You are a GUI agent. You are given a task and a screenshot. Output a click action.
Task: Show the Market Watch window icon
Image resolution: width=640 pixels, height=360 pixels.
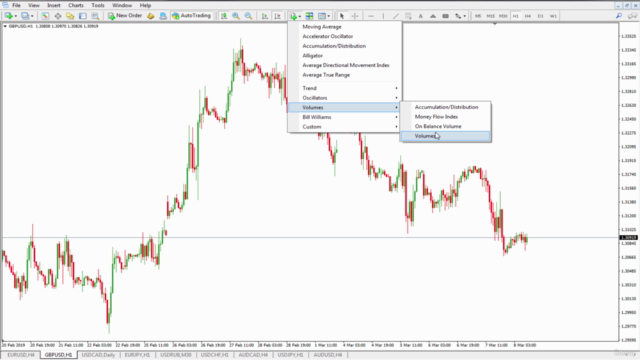click(x=45, y=16)
